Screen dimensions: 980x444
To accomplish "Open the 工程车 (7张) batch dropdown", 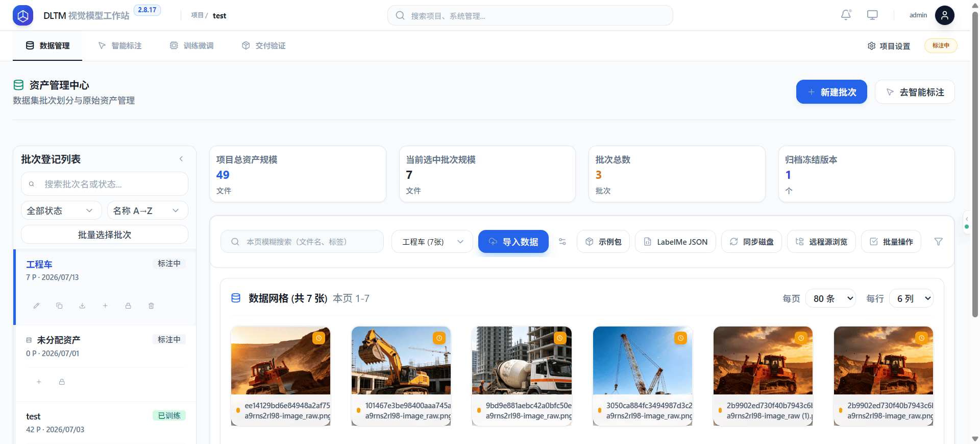I will coord(432,242).
